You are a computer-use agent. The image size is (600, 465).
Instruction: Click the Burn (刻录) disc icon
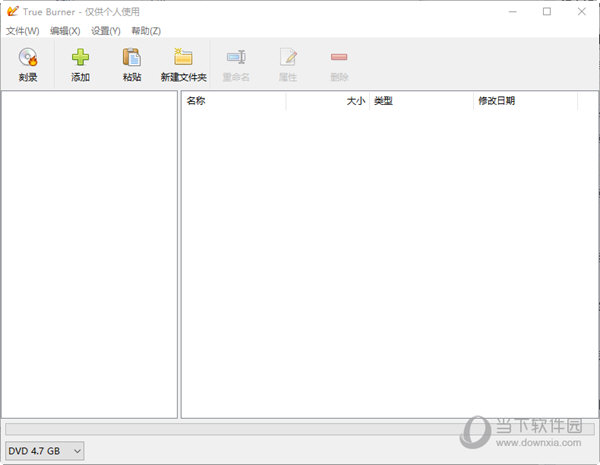coord(28,57)
